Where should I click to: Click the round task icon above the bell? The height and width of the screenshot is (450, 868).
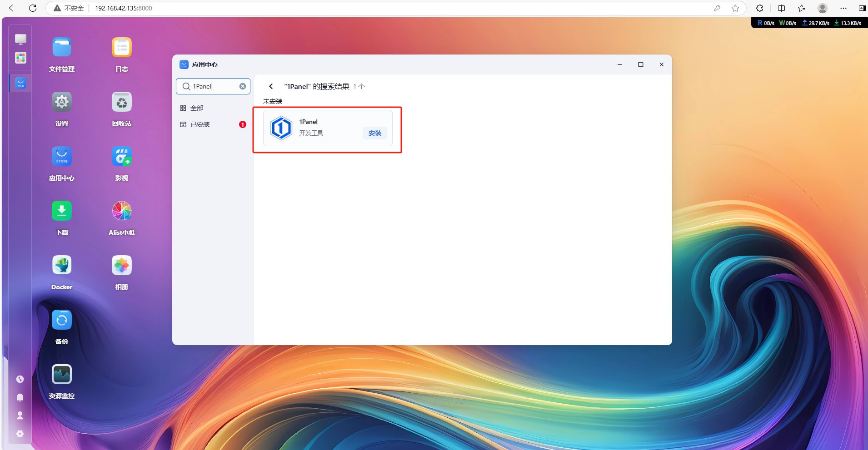tap(20, 379)
